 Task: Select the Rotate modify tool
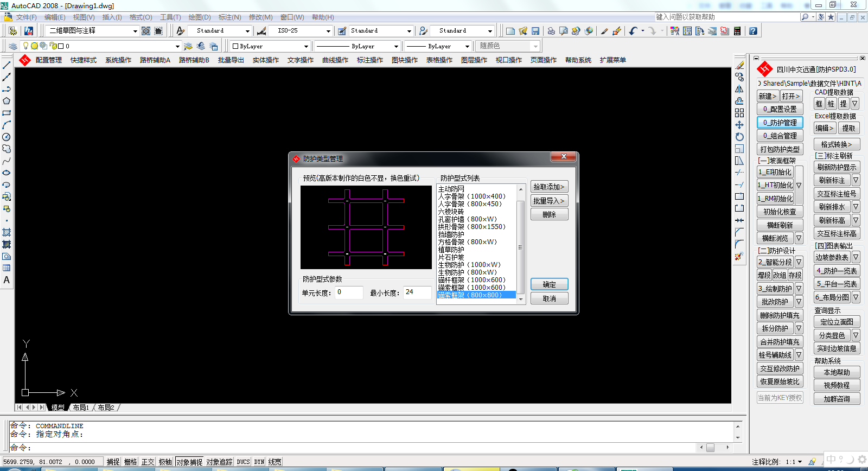click(x=739, y=137)
